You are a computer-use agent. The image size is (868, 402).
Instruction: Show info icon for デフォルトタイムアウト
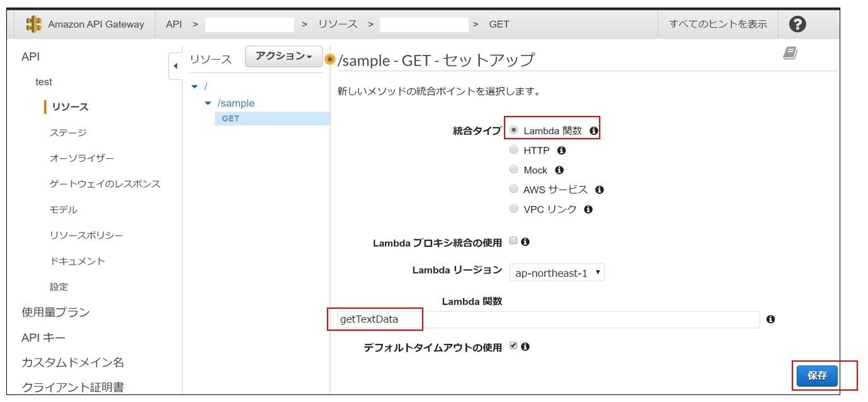point(525,347)
